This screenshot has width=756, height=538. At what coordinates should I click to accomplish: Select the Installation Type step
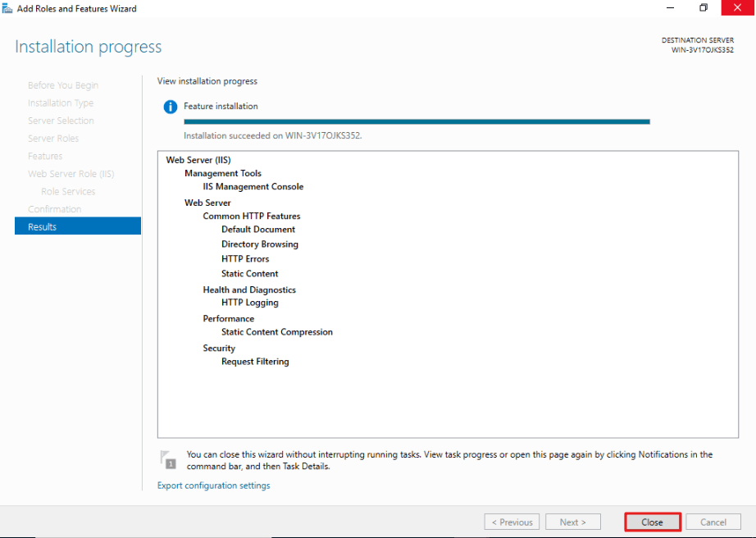click(x=61, y=103)
